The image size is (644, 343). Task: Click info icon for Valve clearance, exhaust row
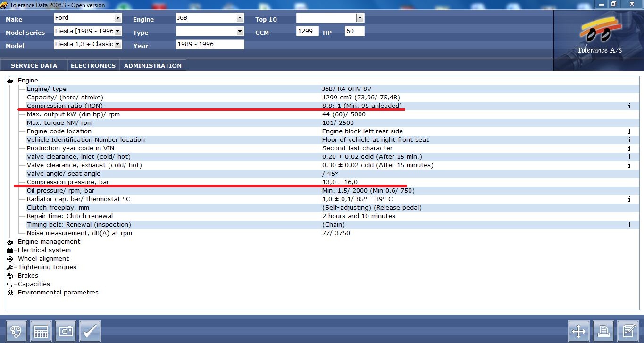[x=629, y=165]
